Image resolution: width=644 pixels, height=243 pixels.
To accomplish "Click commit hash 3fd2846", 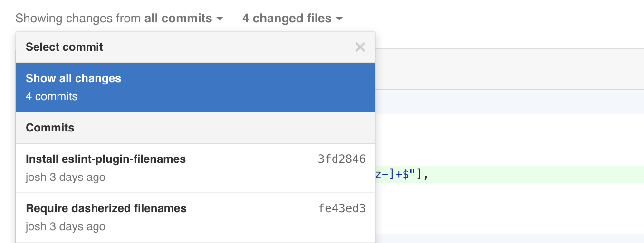I will pos(341,159).
